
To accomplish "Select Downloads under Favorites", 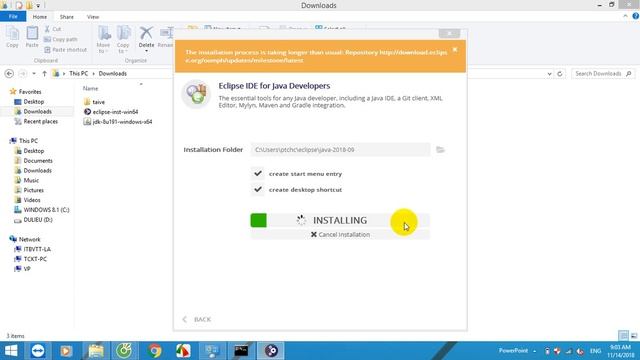I will (x=37, y=111).
